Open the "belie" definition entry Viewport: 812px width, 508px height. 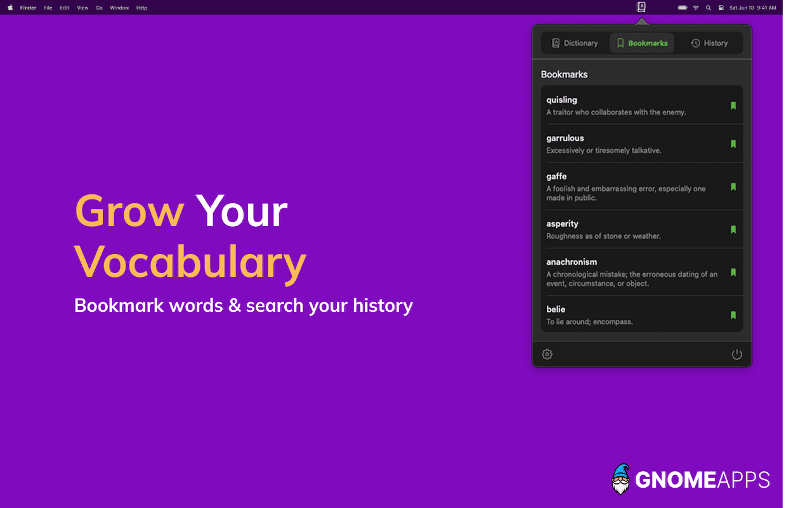point(628,314)
